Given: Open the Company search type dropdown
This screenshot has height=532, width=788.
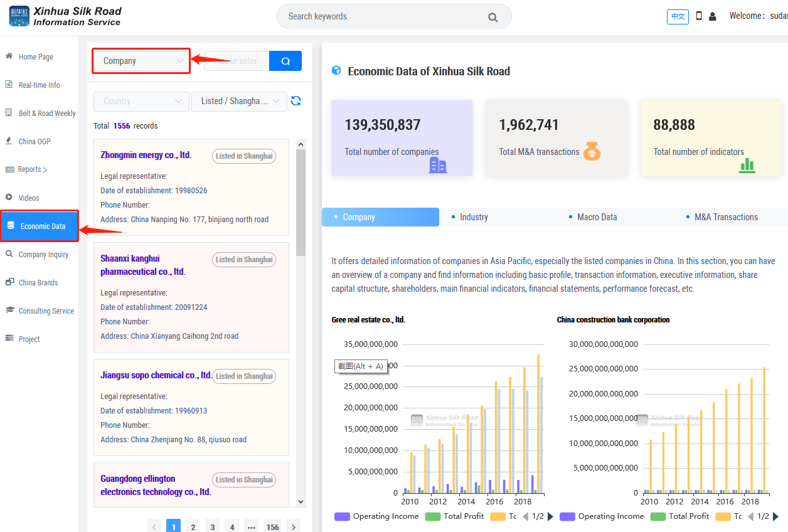Looking at the screenshot, I should tap(141, 61).
